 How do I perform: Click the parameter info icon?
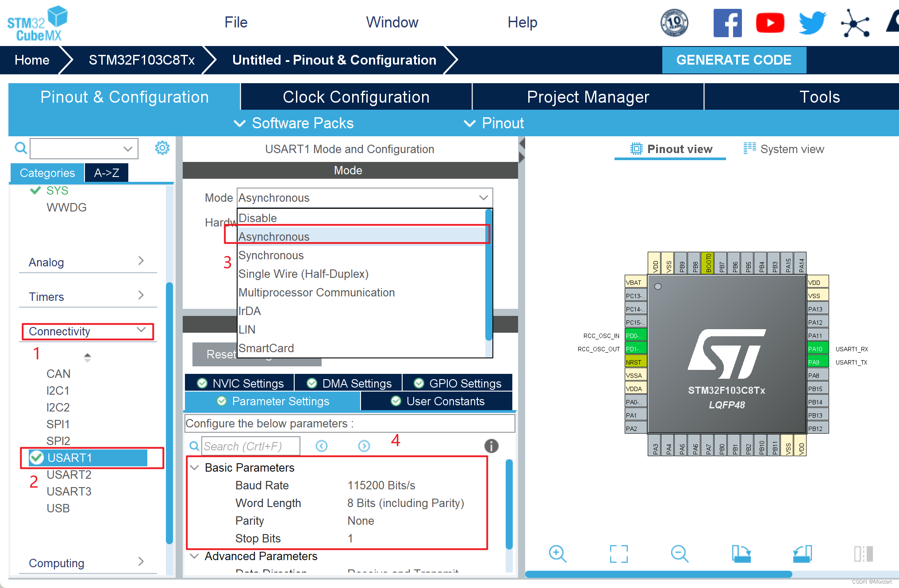(491, 446)
